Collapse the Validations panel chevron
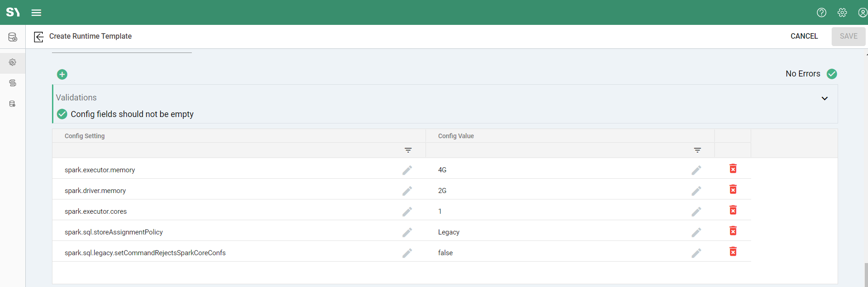Image resolution: width=868 pixels, height=287 pixels. click(x=824, y=98)
